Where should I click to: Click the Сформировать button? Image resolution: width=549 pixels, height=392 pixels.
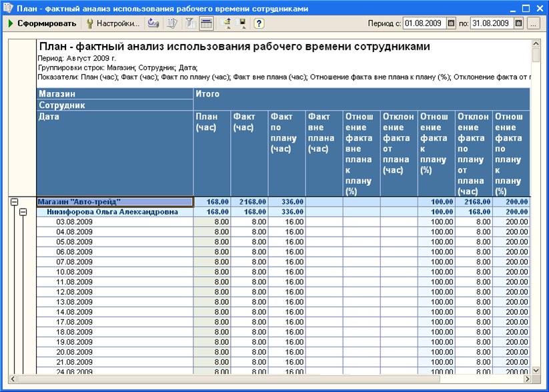click(41, 23)
